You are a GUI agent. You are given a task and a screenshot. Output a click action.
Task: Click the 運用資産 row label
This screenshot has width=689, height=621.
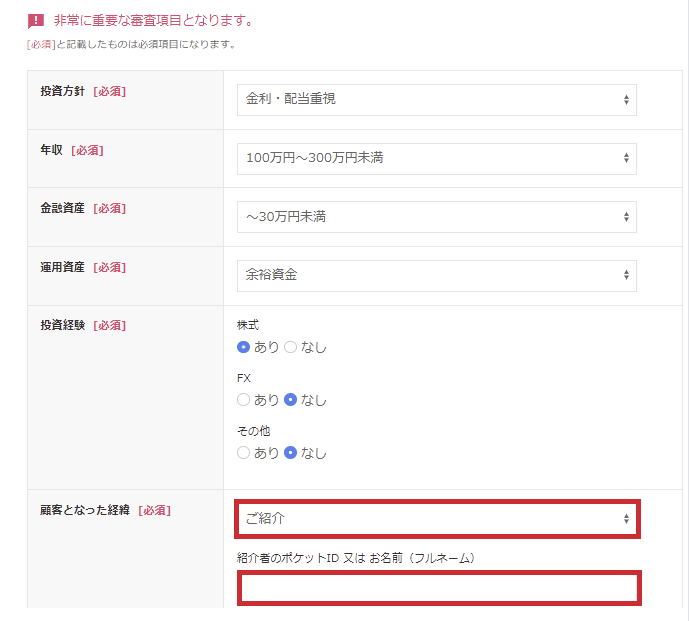[63, 267]
